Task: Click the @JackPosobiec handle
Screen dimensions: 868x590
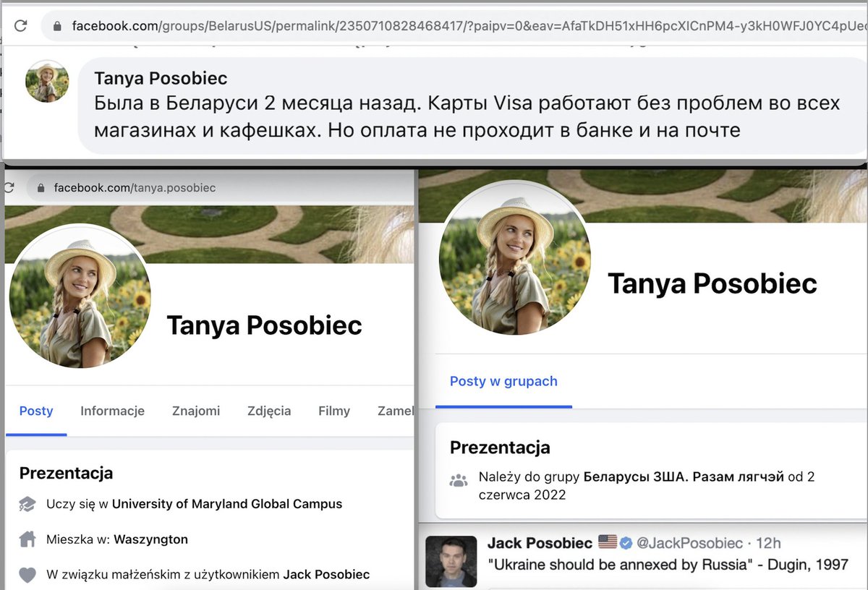Action: click(x=689, y=543)
